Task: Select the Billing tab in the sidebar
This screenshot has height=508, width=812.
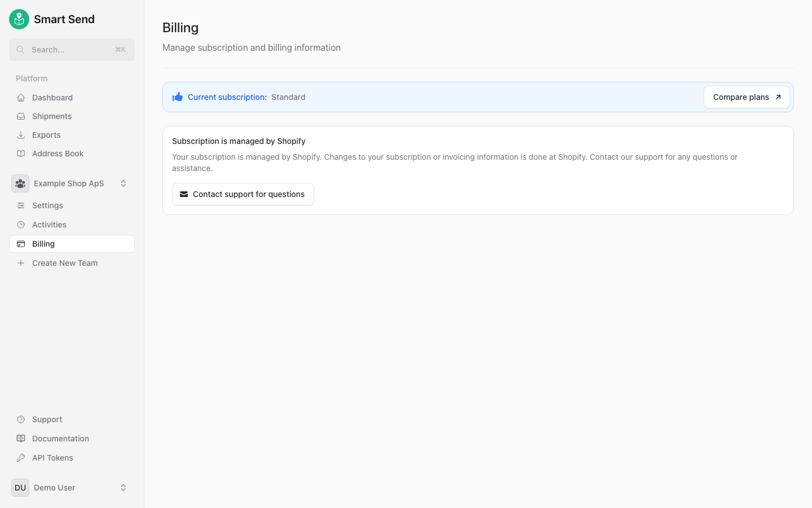Action: [43, 243]
